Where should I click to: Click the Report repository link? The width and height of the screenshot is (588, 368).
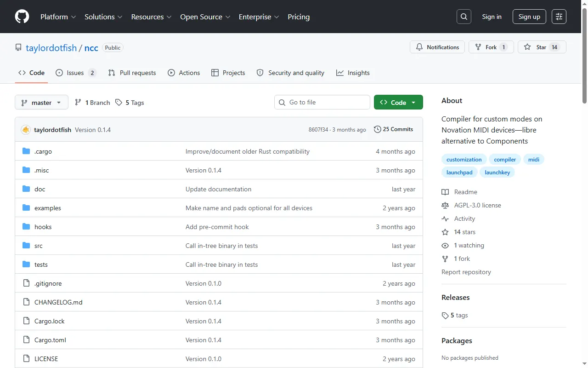pyautogui.click(x=466, y=272)
